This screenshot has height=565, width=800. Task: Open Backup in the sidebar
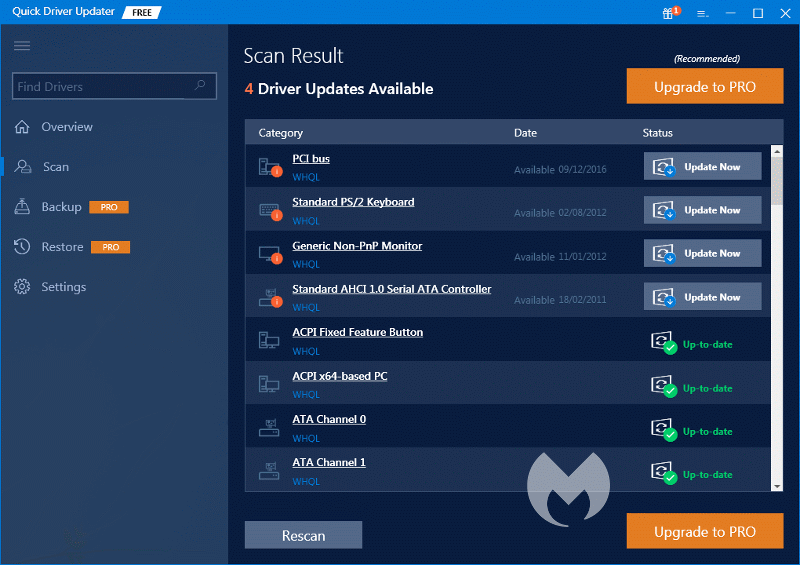[x=61, y=207]
